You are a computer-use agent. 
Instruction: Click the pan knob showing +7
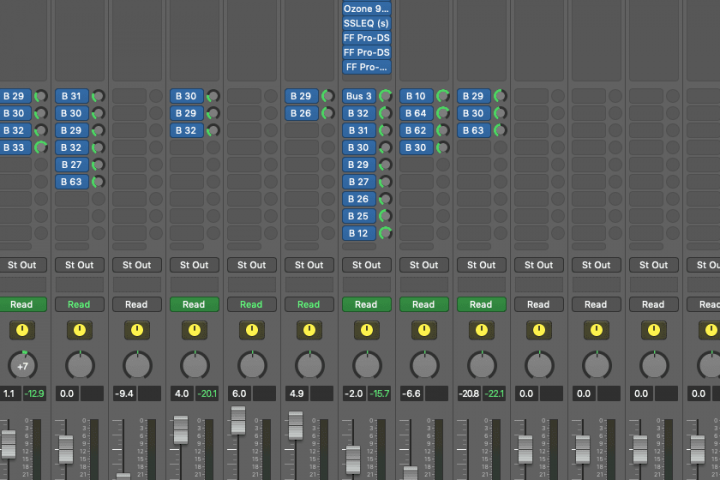tap(22, 365)
